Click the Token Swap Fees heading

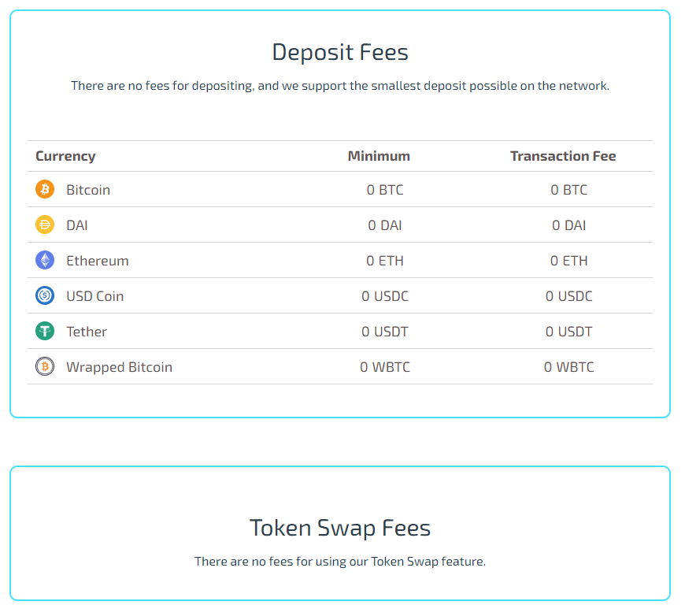pyautogui.click(x=340, y=528)
